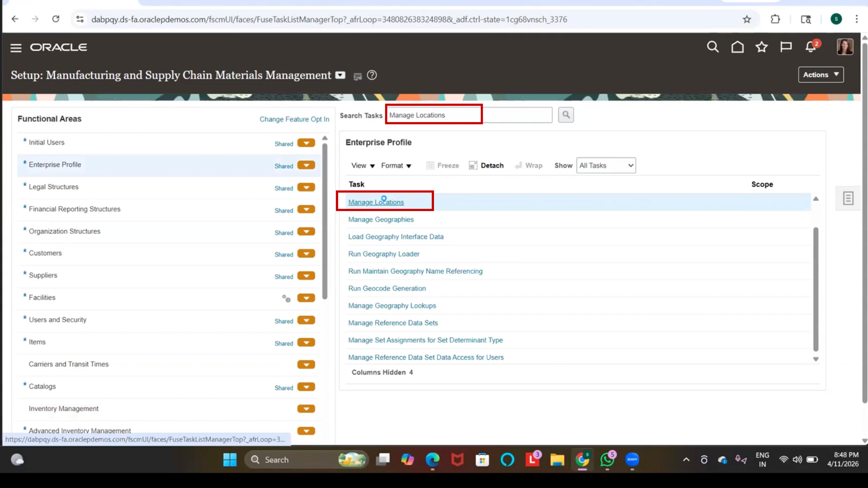This screenshot has height=488, width=868.
Task: Expand the Customers action dropdown
Action: pyautogui.click(x=306, y=254)
